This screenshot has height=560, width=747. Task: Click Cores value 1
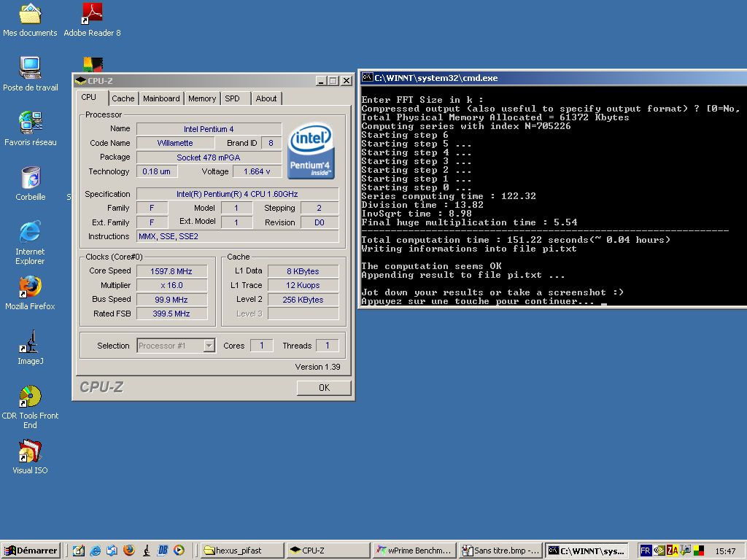coord(262,346)
